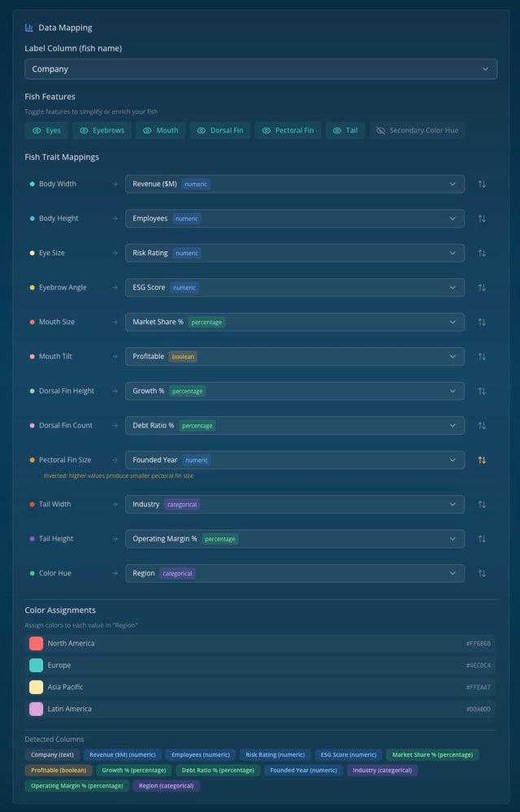Click the invert arrows icon for Body Width
The height and width of the screenshot is (812, 520).
tap(482, 185)
